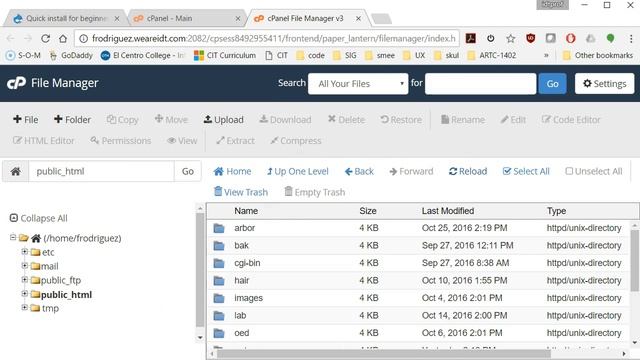Click the Edit toolbar button

tap(513, 120)
